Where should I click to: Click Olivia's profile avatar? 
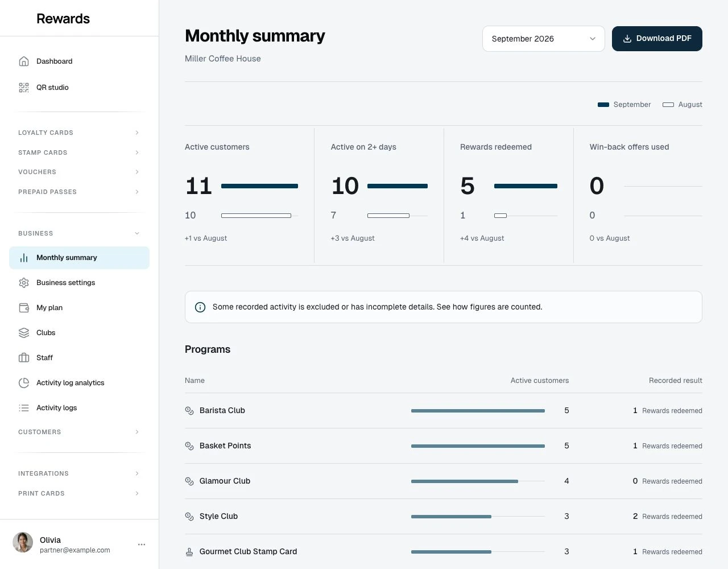(x=23, y=542)
